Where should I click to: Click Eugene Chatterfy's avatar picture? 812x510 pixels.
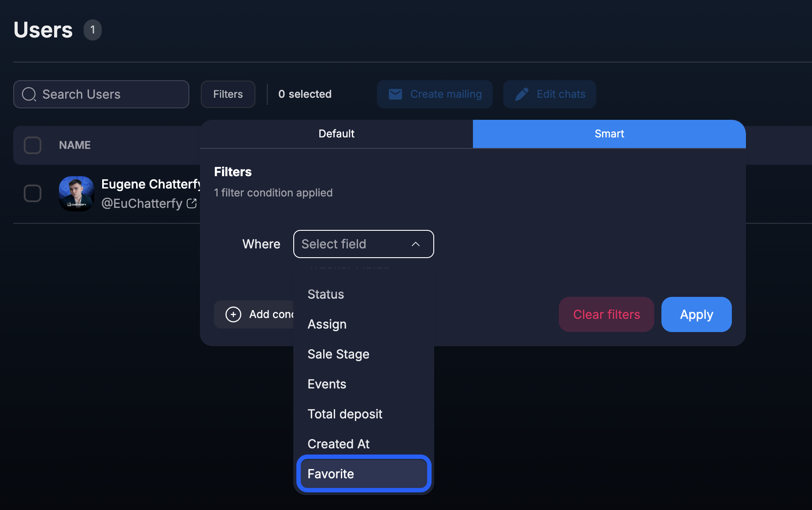point(77,194)
